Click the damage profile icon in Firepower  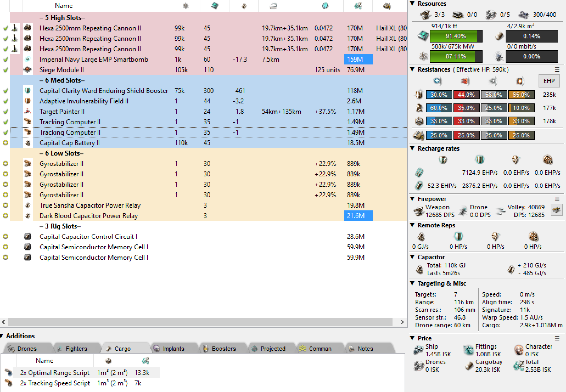pyautogui.click(x=557, y=210)
